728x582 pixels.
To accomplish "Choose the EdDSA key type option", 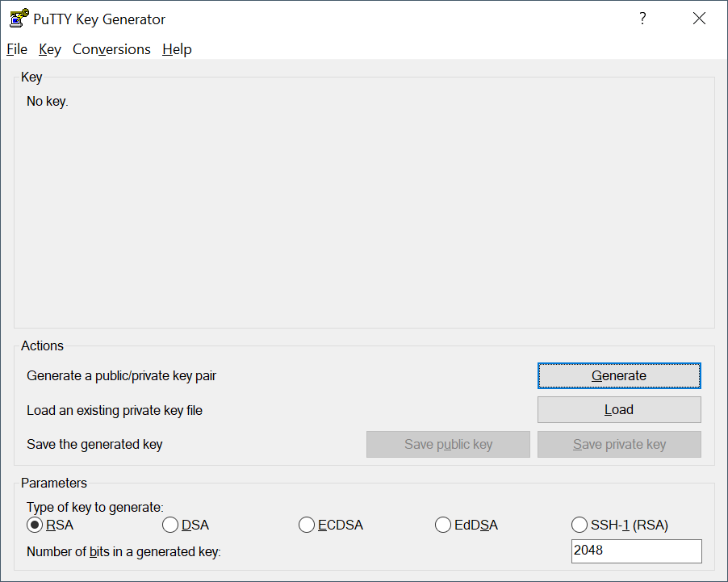I will pos(443,525).
